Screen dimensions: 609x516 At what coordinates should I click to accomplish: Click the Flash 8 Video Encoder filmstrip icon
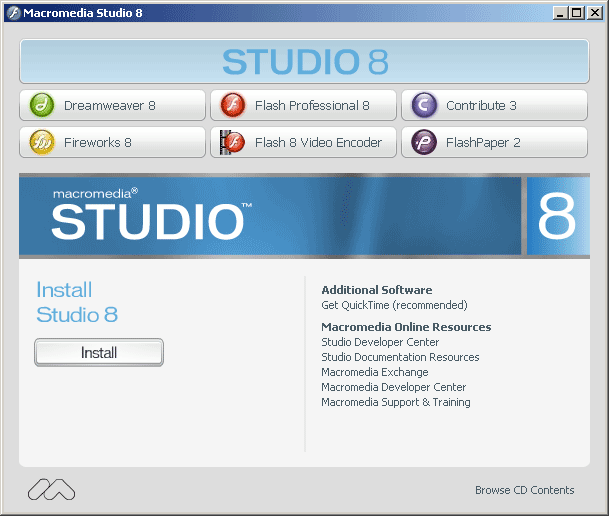(x=232, y=142)
